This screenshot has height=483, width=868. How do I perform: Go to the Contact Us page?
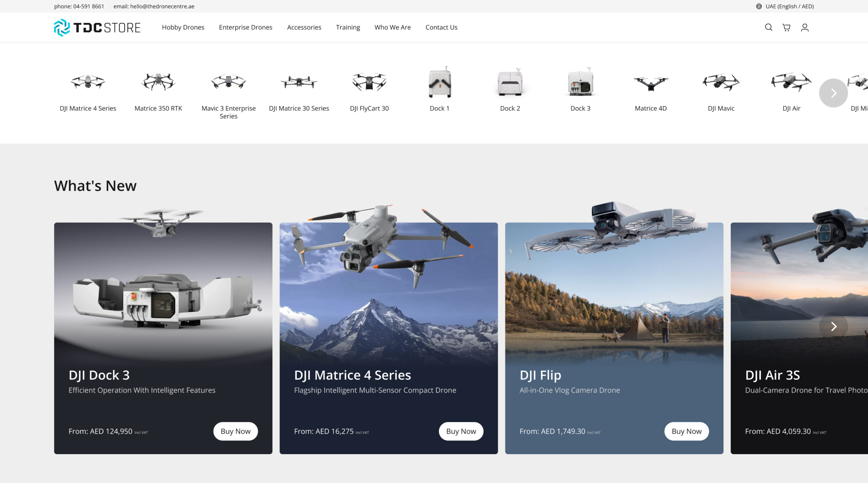pos(441,27)
